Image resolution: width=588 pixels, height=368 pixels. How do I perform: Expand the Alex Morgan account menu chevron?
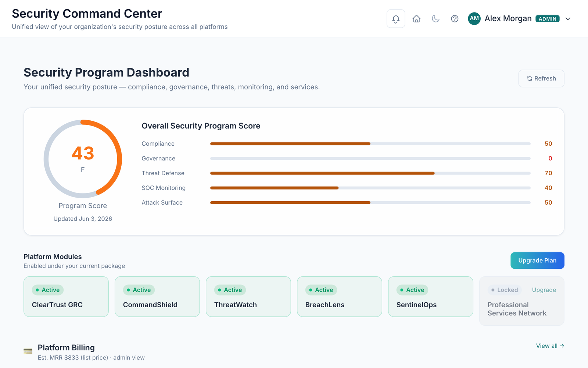(568, 19)
